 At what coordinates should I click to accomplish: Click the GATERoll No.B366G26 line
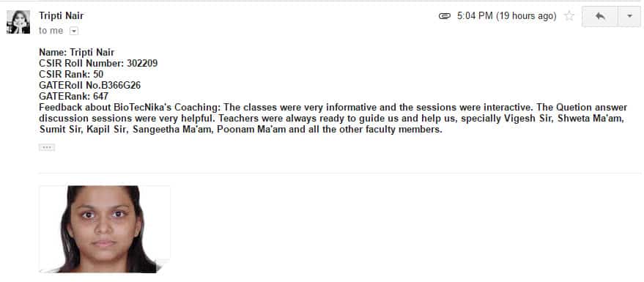pyautogui.click(x=90, y=86)
